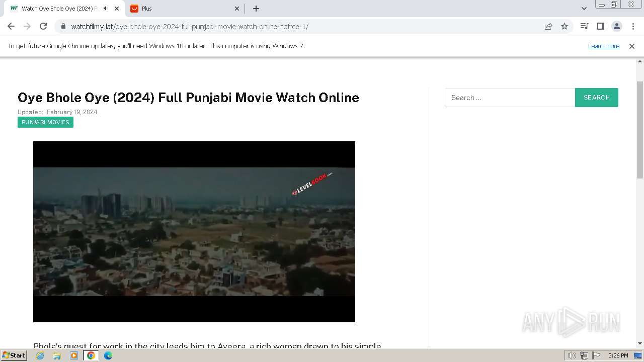Image resolution: width=644 pixels, height=362 pixels.
Task: Open the tab search dropdown arrow
Action: pos(584,9)
